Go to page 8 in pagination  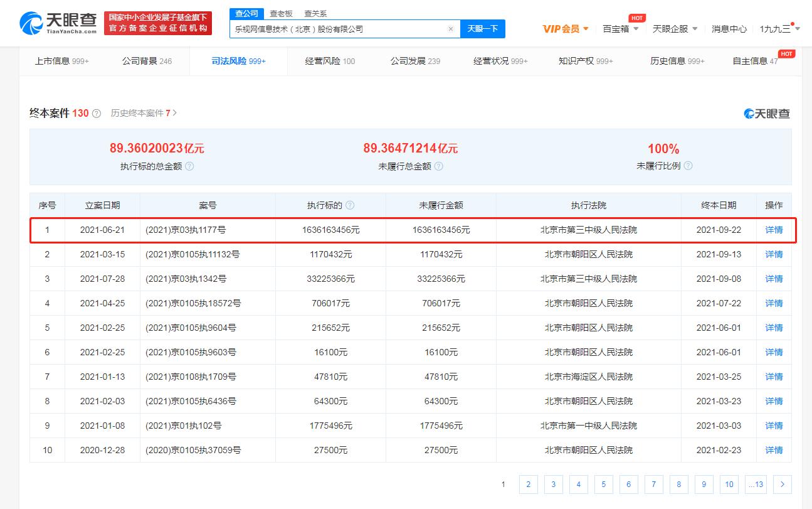pyautogui.click(x=679, y=485)
